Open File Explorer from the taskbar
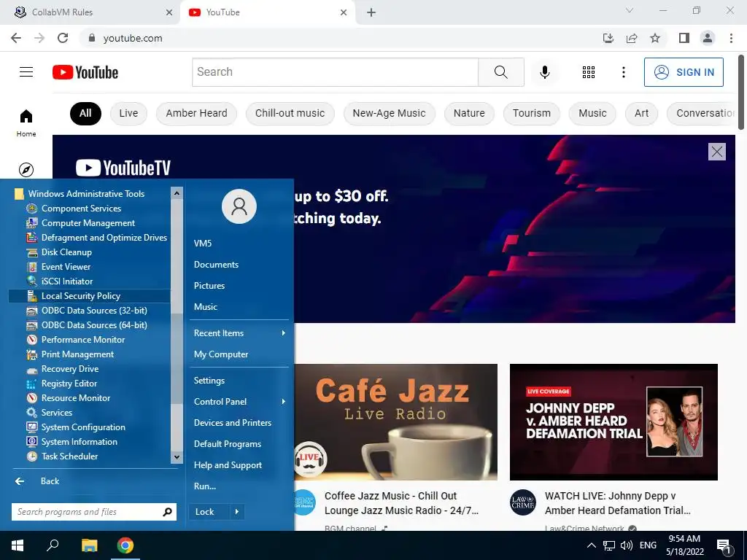747x560 pixels. [x=89, y=545]
